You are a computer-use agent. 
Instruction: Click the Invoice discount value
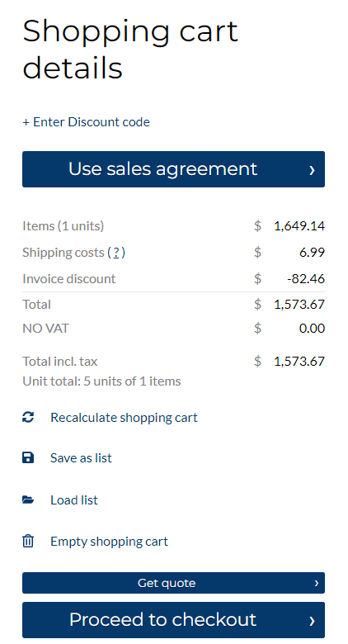click(306, 279)
